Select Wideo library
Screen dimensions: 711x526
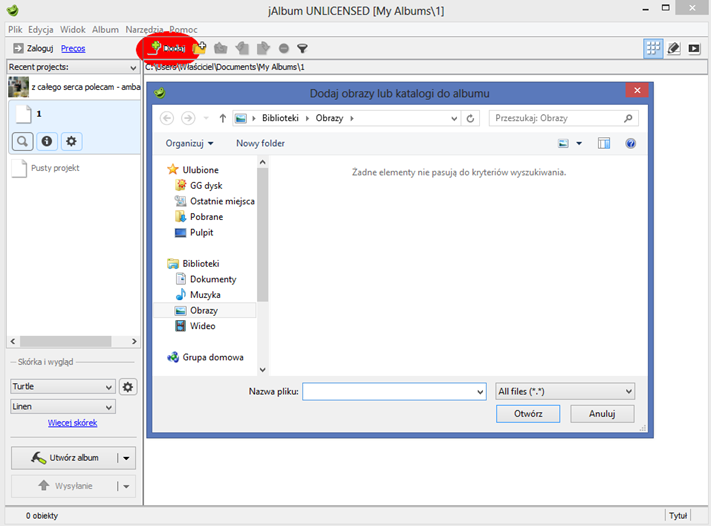coord(195,326)
